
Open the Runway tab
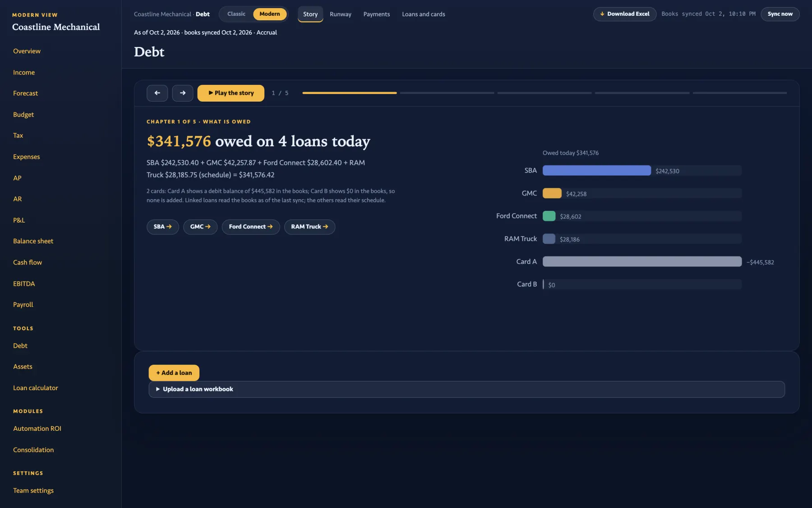coord(341,14)
